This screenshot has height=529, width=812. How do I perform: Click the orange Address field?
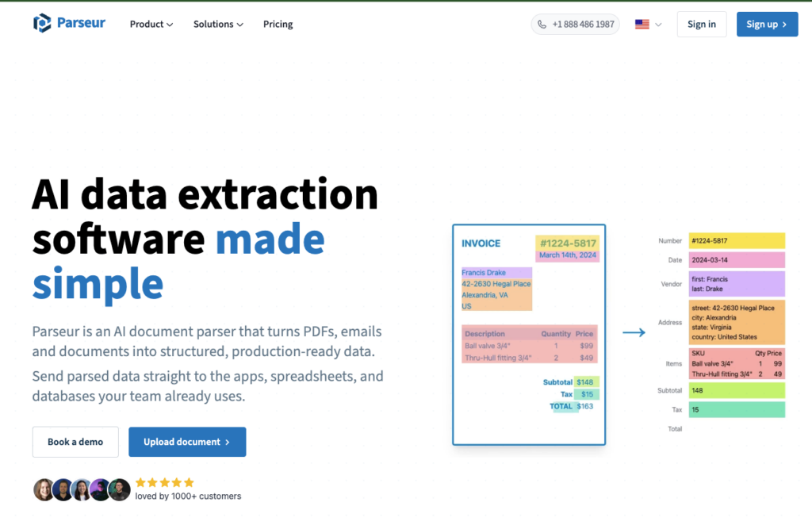(737, 322)
